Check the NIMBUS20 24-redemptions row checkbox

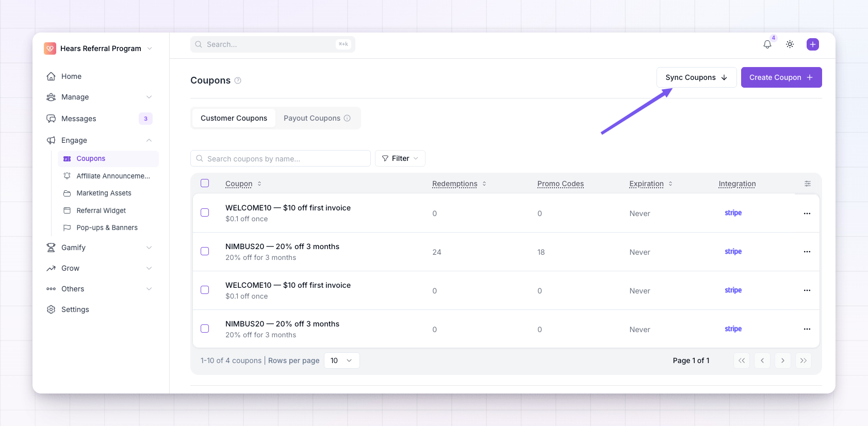[x=205, y=251]
